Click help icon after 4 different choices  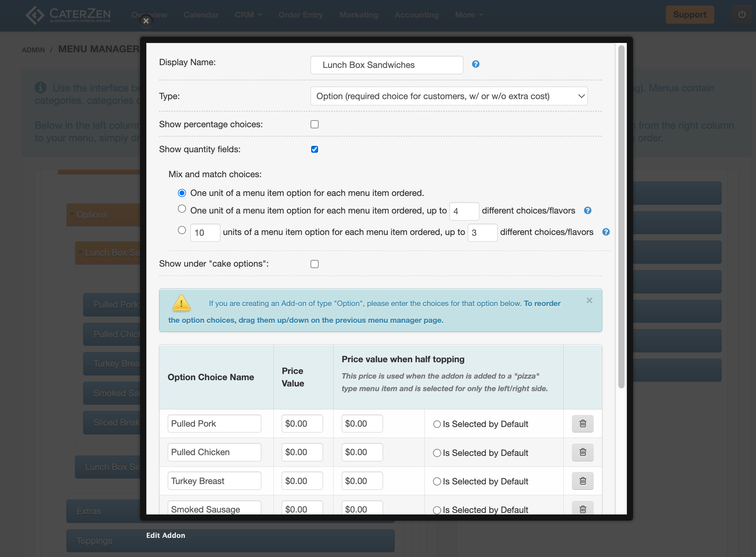click(x=587, y=211)
